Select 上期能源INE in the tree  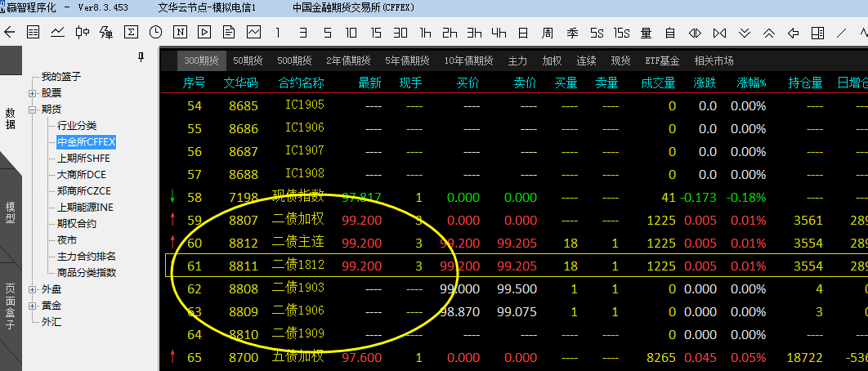(85, 208)
